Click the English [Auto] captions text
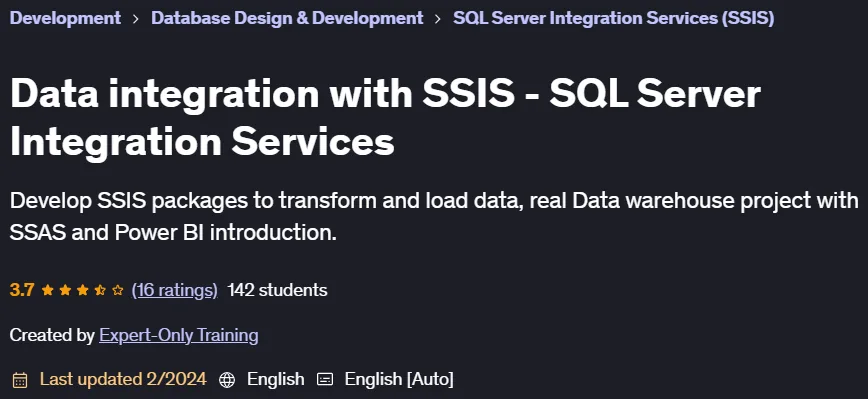The width and height of the screenshot is (868, 399). (399, 379)
